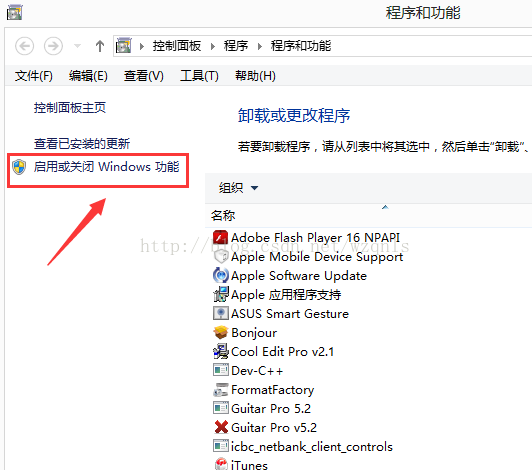Select Cool Edit Pro v2.1 entry
Viewport: 532px width, 470px height.
tap(282, 352)
